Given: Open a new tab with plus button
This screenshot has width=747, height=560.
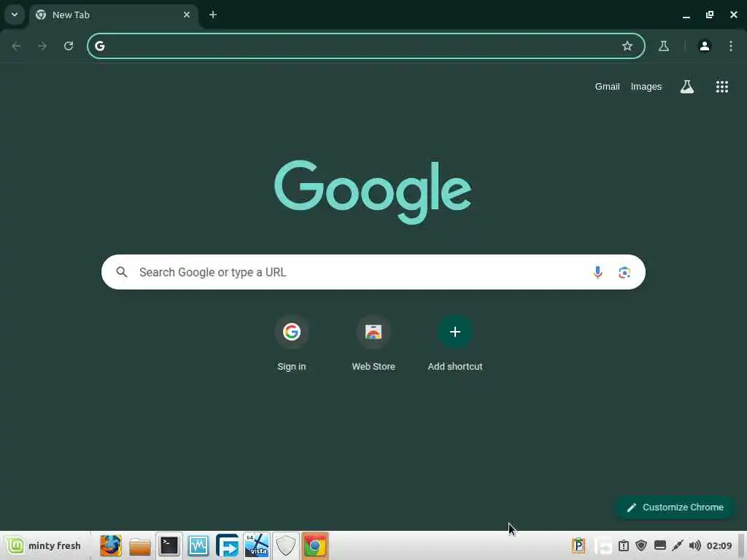Looking at the screenshot, I should pos(213,15).
